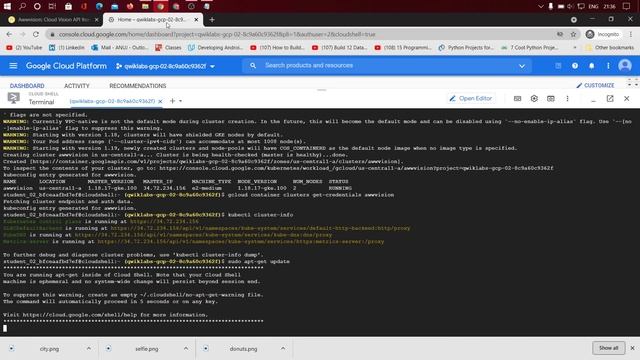Screen dimensions: 640x360
Task: Minimize the Cloud Shell panel
Action: (593, 99)
